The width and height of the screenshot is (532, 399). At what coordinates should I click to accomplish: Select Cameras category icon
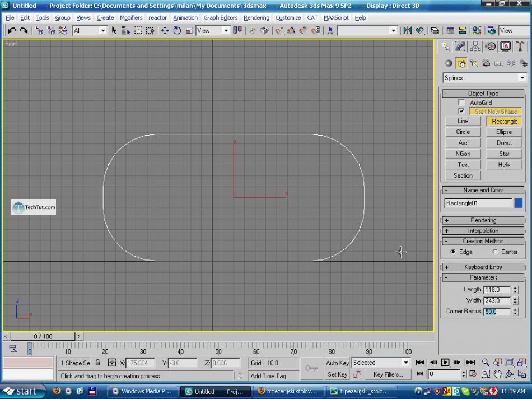click(x=486, y=63)
